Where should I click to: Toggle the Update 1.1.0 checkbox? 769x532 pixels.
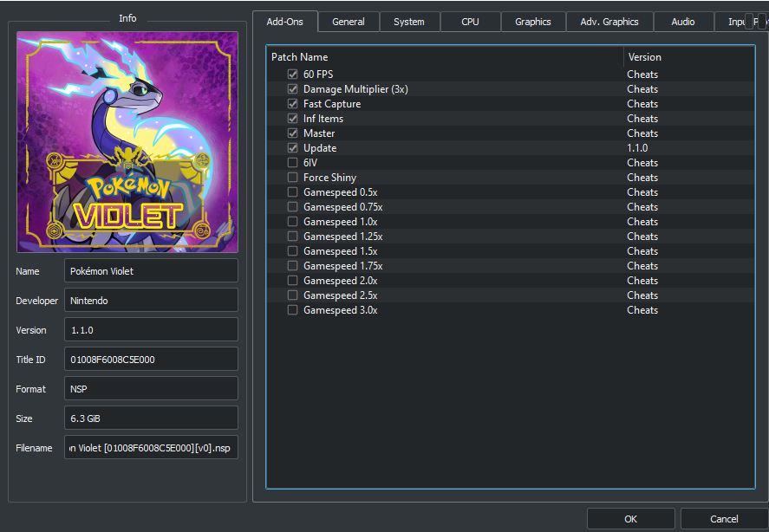coord(292,147)
